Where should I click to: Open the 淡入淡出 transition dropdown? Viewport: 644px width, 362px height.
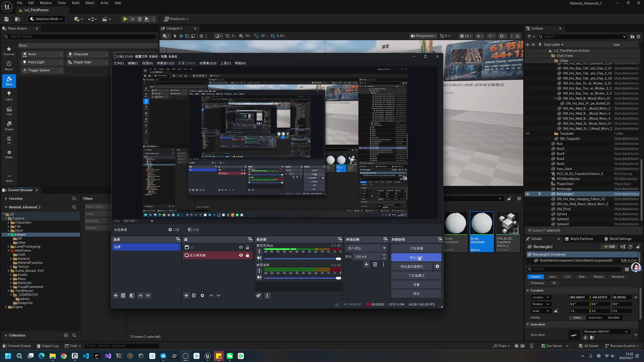coord(366,248)
